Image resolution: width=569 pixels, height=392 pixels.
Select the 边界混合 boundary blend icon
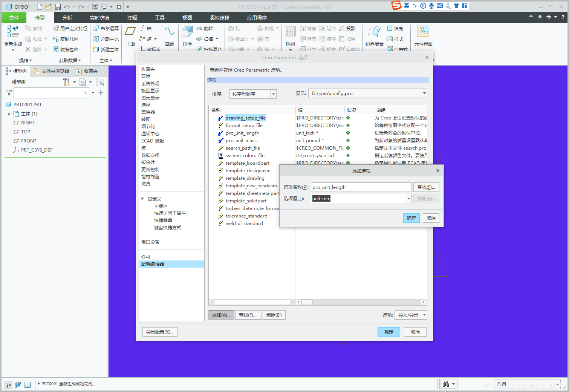coord(374,31)
